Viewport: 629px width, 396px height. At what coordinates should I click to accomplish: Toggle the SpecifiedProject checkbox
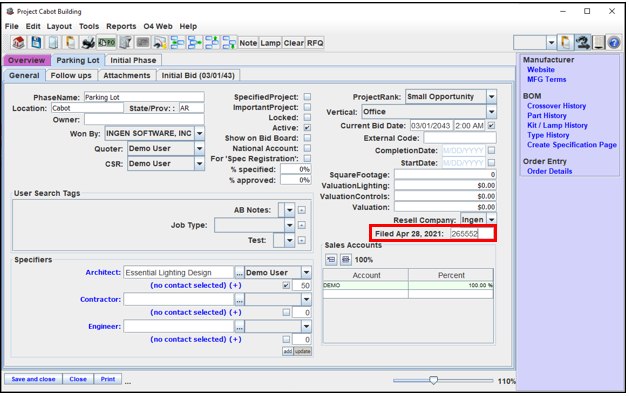pos(307,97)
